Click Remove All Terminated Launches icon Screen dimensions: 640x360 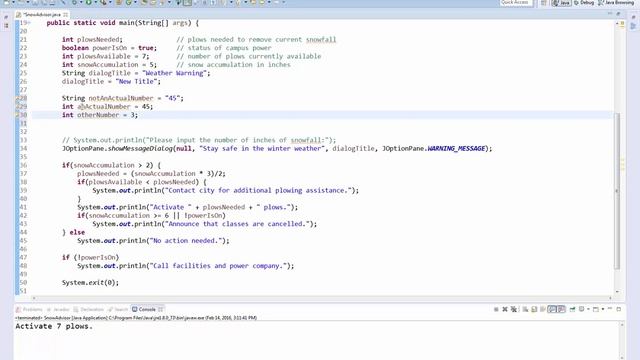tap(514, 309)
